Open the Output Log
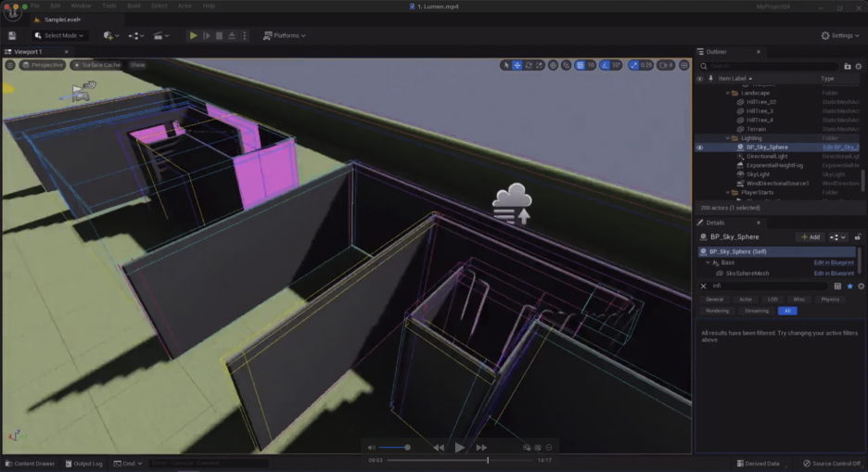The width and height of the screenshot is (868, 472). [x=84, y=464]
